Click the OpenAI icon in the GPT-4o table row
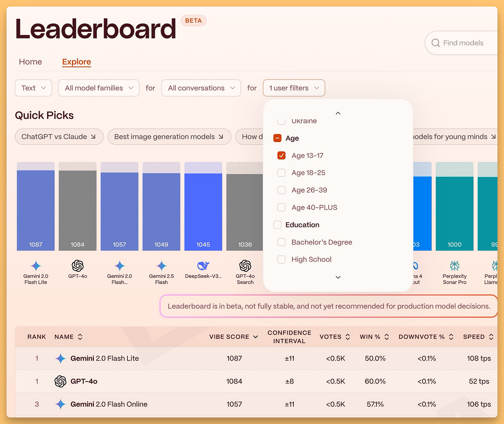This screenshot has width=504, height=424. click(60, 381)
